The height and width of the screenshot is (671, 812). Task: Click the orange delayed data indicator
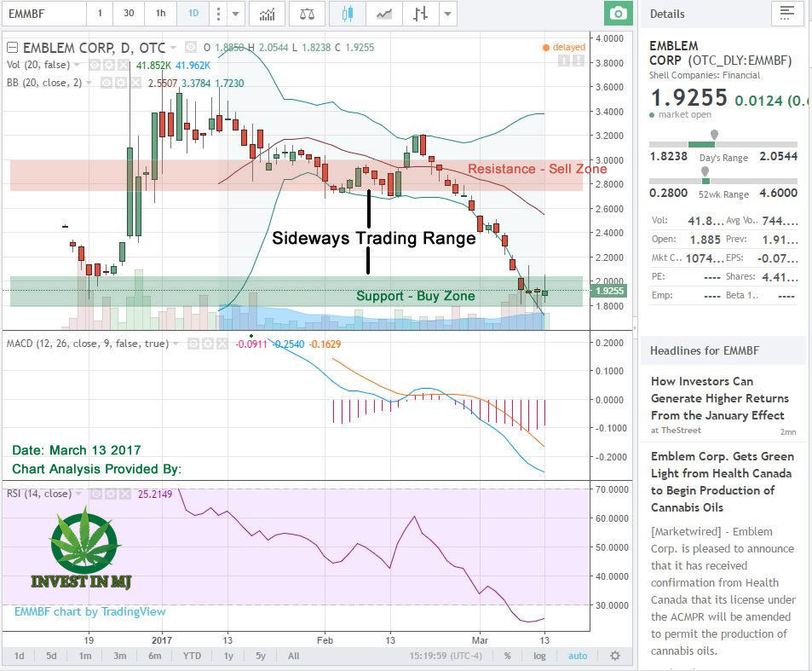564,47
